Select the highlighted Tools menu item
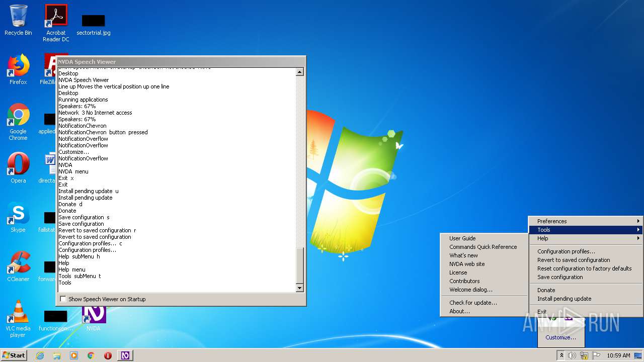The image size is (644, 362). click(586, 230)
